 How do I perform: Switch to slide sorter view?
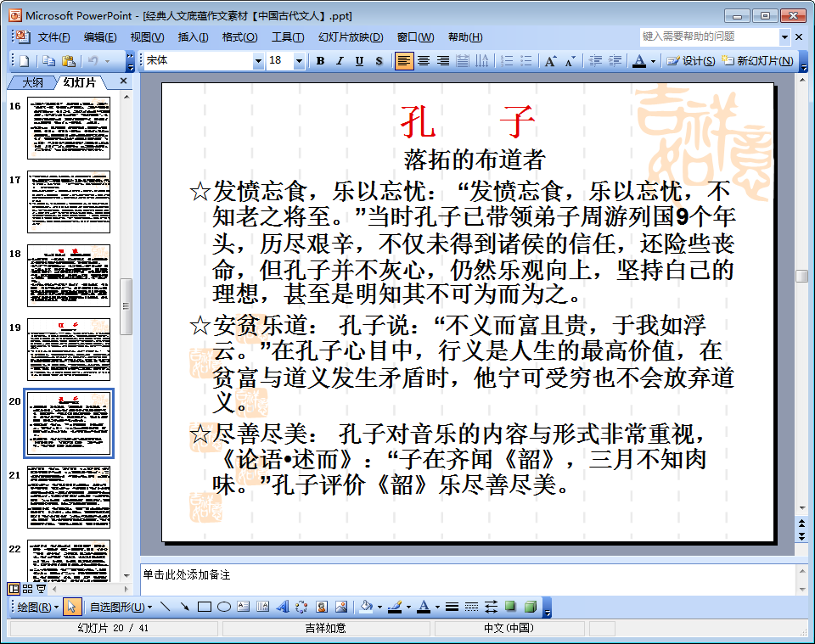pos(27,588)
